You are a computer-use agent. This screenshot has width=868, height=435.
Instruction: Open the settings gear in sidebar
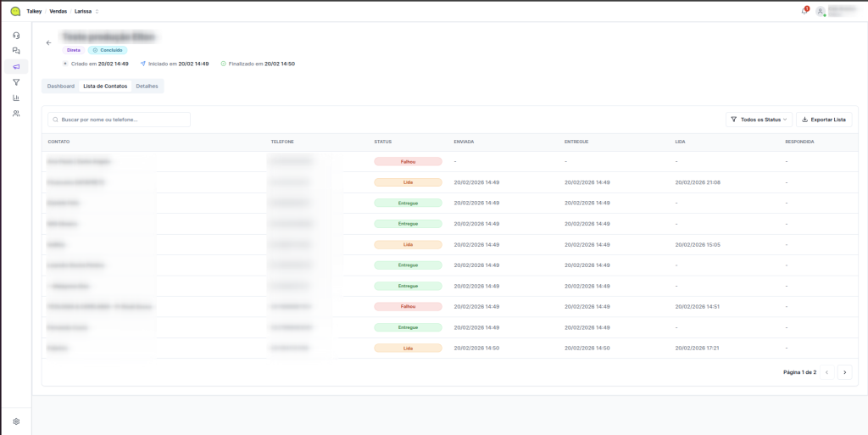(x=16, y=421)
